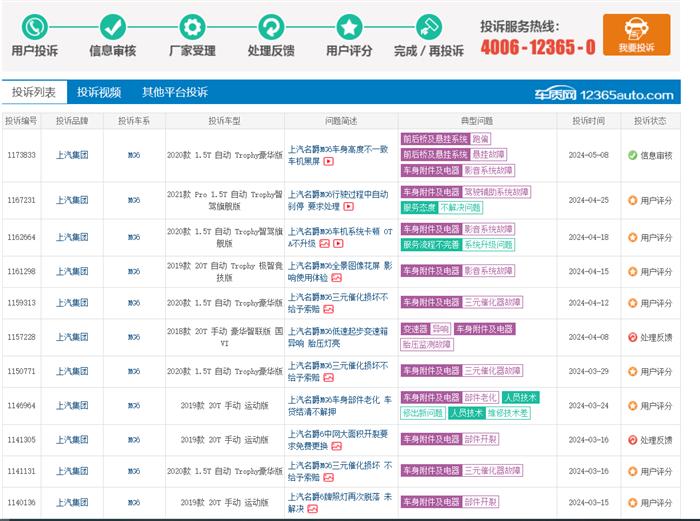This screenshot has width=700, height=521.
Task: Click the 典型问题 column header
Action: 477,121
